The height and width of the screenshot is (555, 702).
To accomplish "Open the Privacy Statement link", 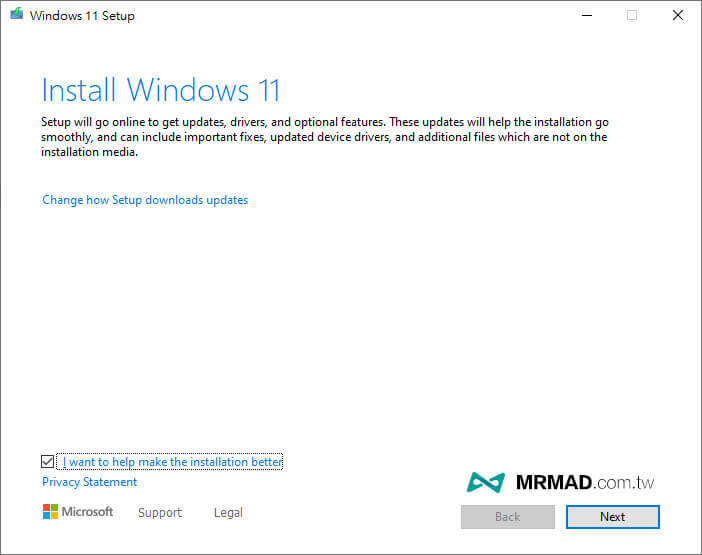I will click(90, 482).
